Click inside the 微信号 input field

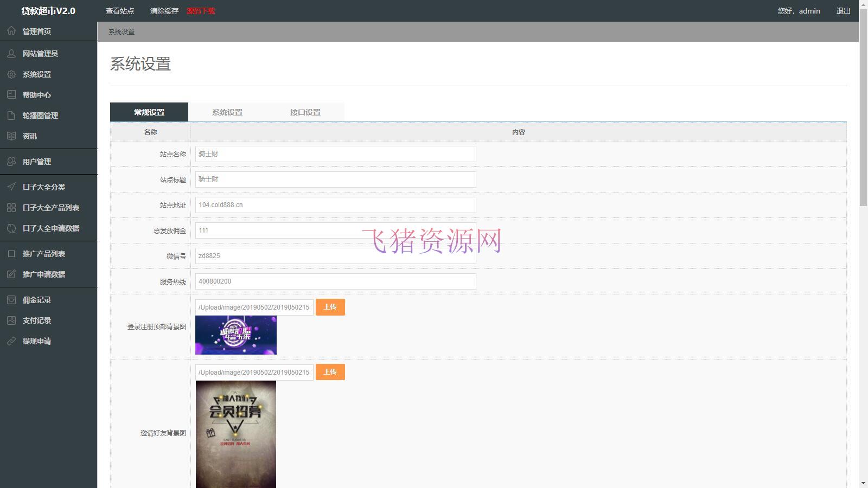point(335,255)
